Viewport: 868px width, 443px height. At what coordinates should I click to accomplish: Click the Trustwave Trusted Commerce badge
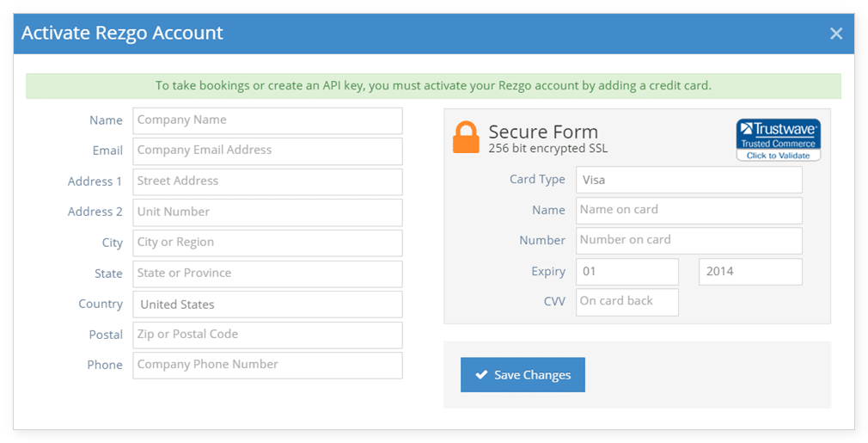click(779, 140)
